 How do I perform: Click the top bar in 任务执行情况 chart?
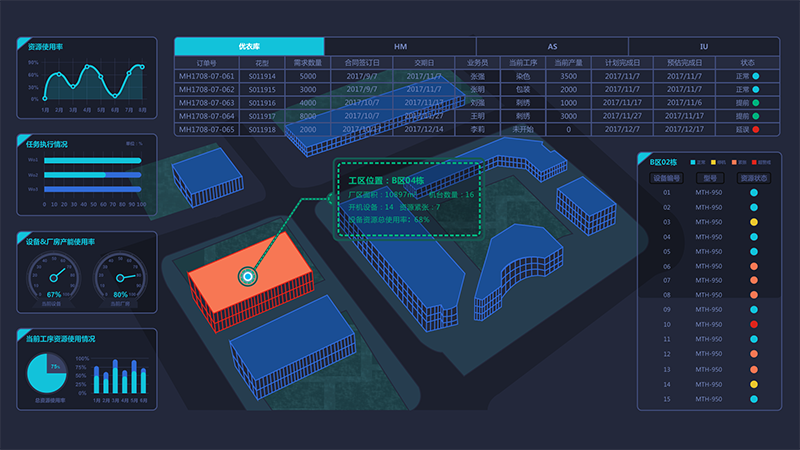click(93, 160)
